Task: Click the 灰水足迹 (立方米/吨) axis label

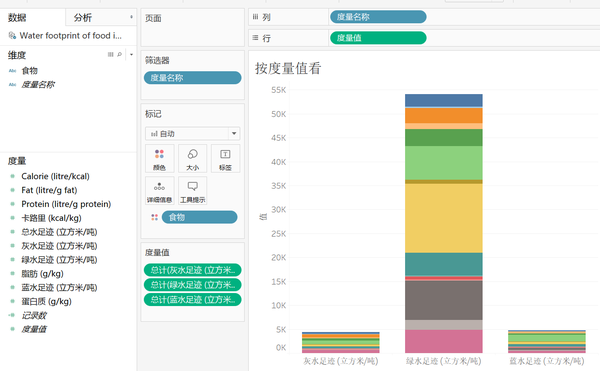Action: point(341,361)
